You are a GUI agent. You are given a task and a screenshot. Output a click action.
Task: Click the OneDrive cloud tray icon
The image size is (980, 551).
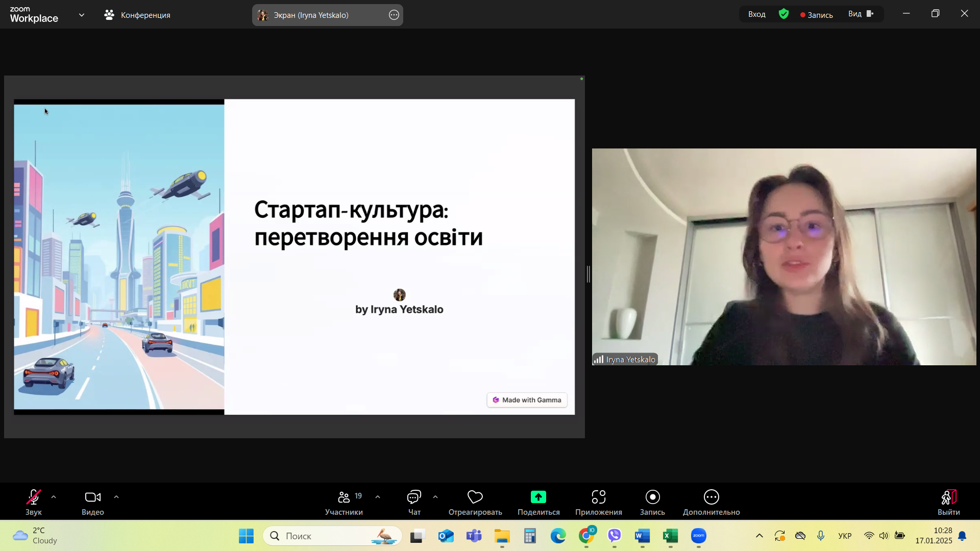800,536
